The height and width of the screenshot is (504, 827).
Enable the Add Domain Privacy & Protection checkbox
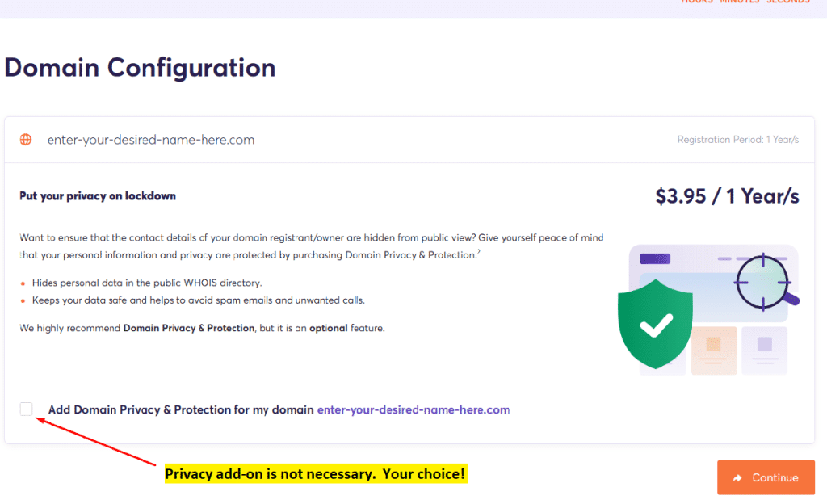[27, 409]
